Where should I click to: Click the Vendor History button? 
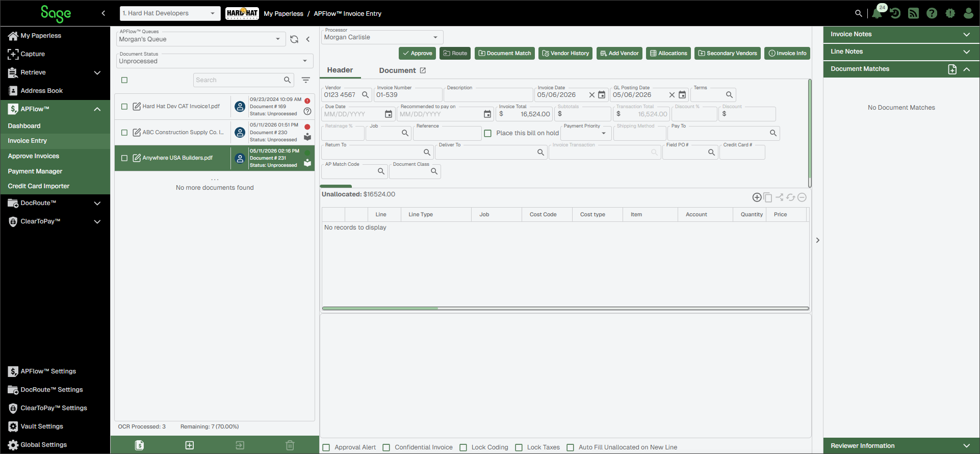click(565, 54)
